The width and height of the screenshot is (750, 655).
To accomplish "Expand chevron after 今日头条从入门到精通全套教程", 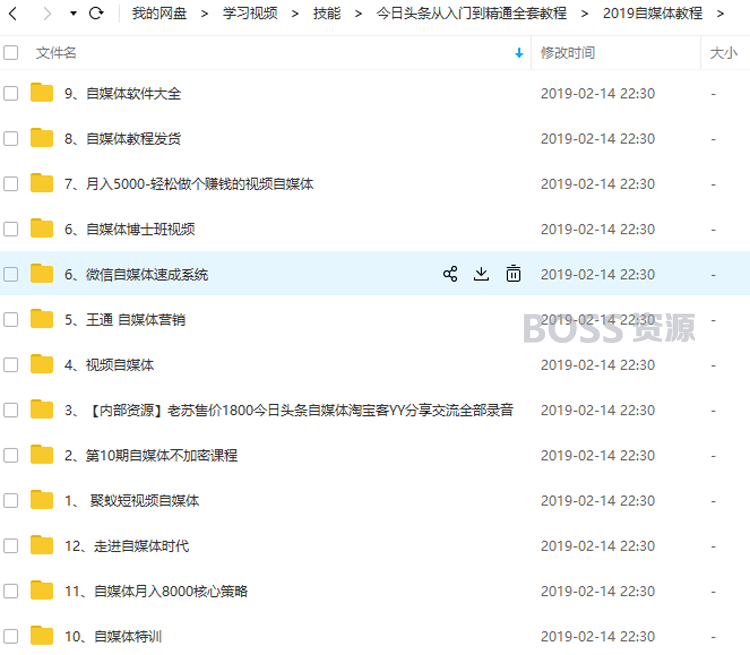I will pos(584,14).
